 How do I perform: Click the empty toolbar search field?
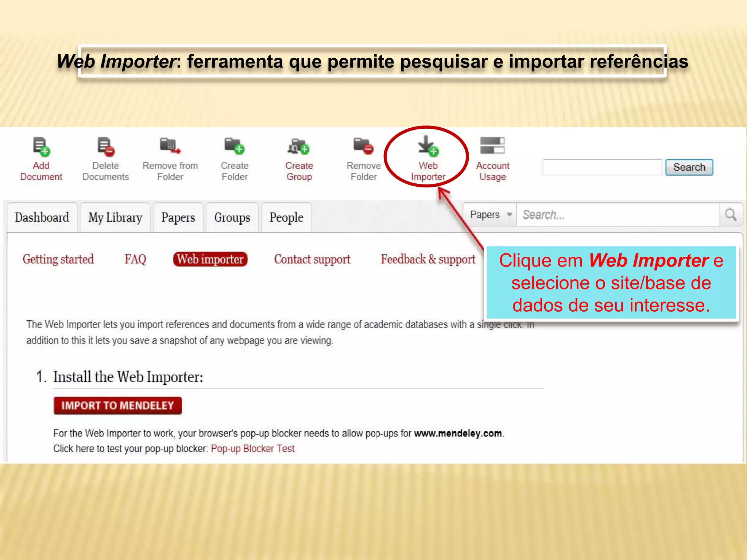point(602,167)
